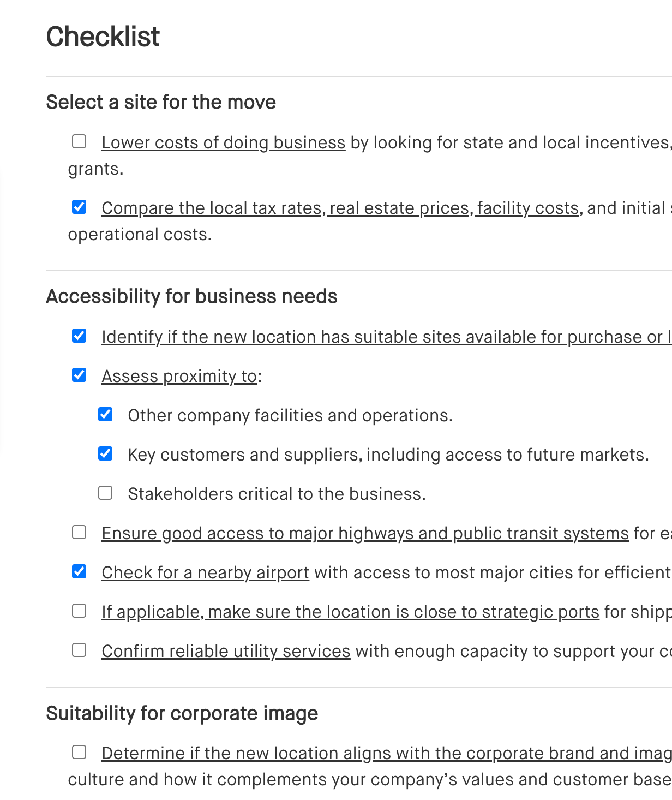The width and height of the screenshot is (672, 800).
Task: Uncheck the 'Compare the local tax rates' checkbox
Action: (79, 207)
